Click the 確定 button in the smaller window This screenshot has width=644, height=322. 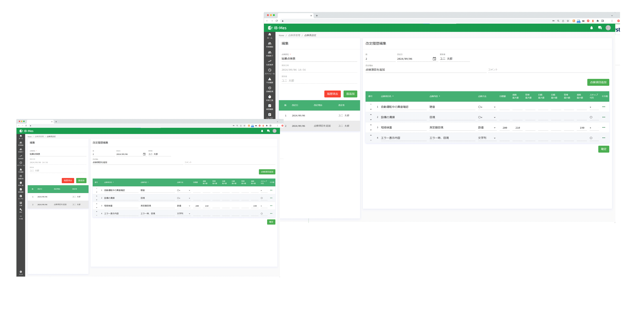coord(271,222)
